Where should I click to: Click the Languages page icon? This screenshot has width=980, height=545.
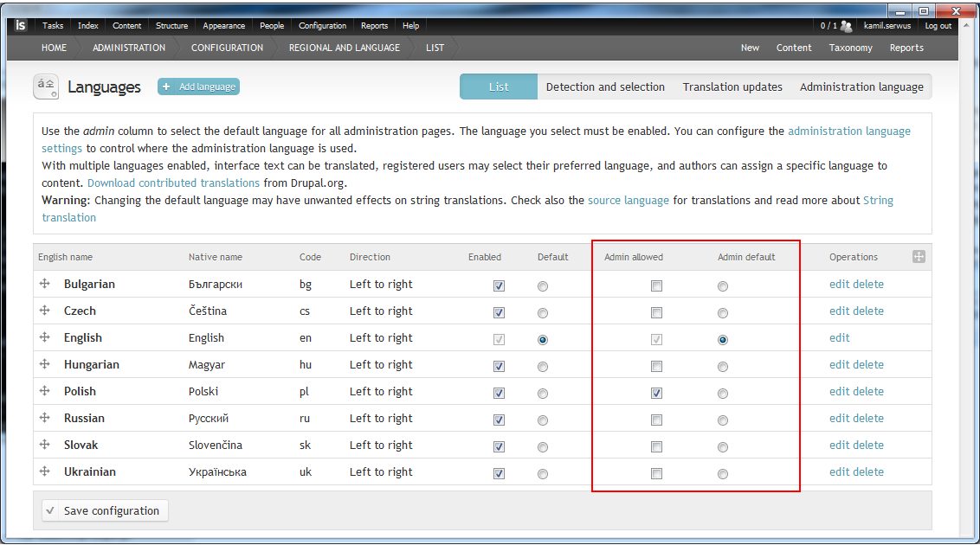(x=46, y=87)
